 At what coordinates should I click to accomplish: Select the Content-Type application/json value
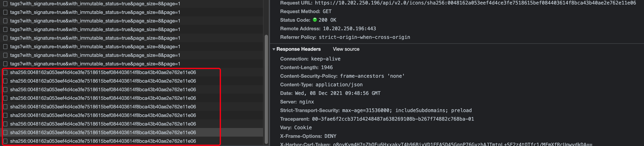click(340, 84)
